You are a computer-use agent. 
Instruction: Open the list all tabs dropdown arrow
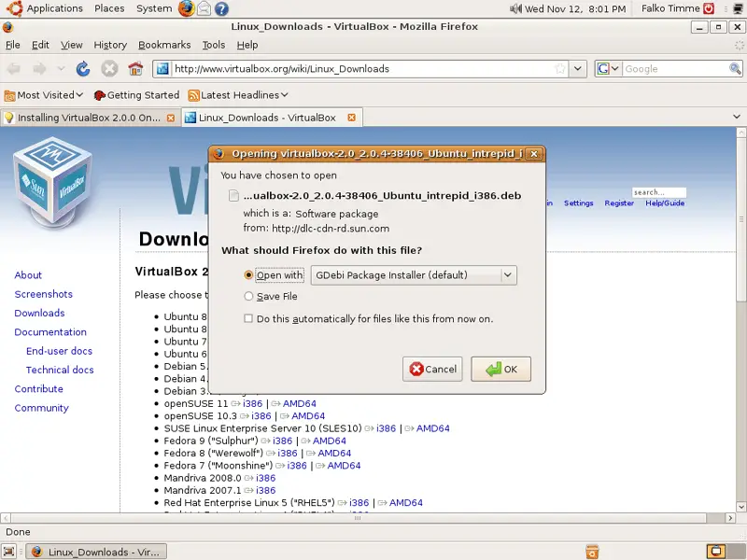click(x=737, y=117)
